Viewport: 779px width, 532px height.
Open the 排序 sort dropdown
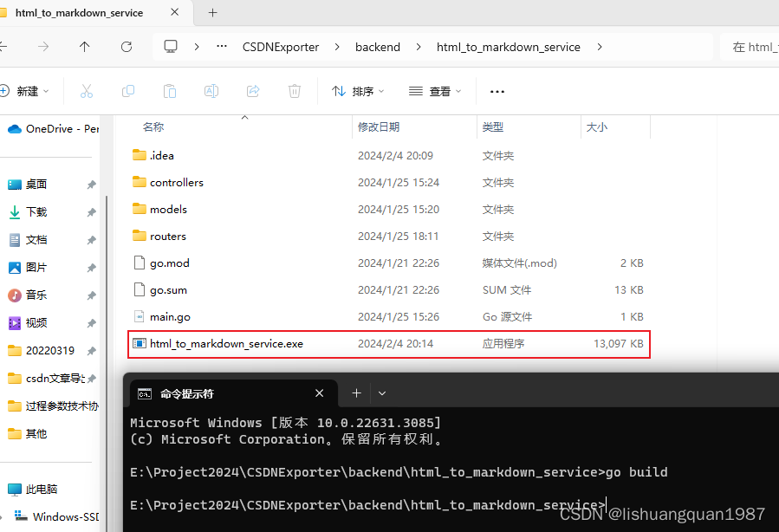tap(358, 91)
